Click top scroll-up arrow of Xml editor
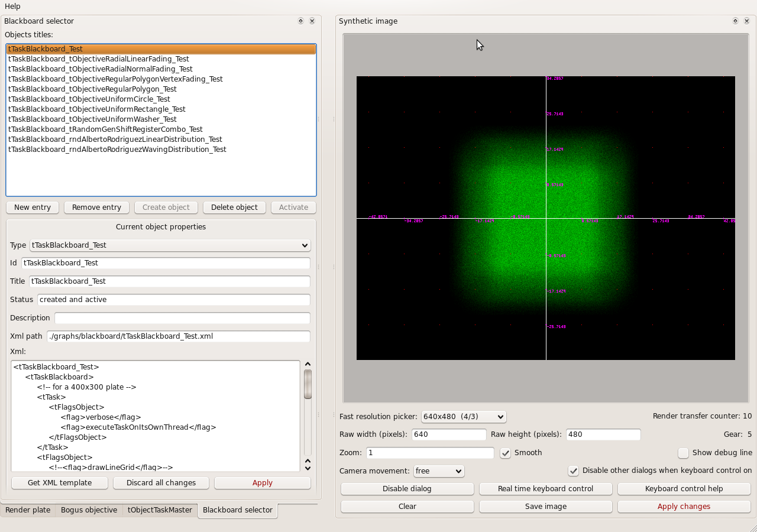This screenshot has width=757, height=532. (x=308, y=365)
